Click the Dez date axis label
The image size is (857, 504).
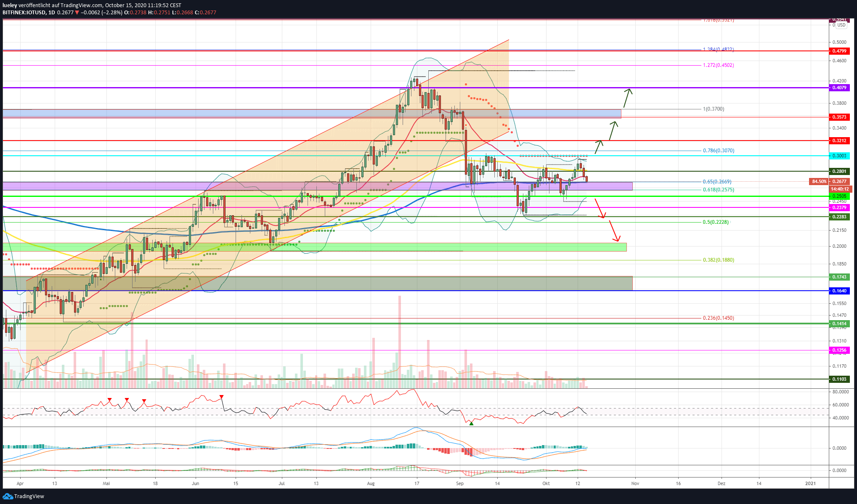pyautogui.click(x=722, y=483)
